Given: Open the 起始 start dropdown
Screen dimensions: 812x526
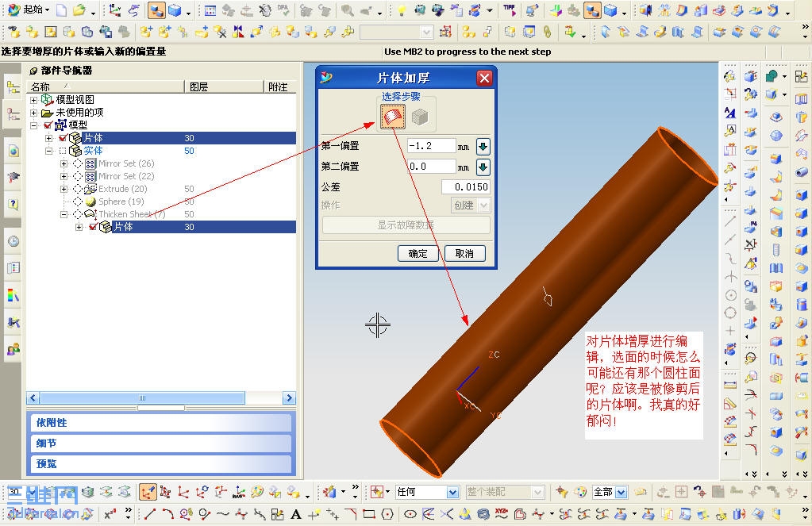Looking at the screenshot, I should [x=29, y=10].
